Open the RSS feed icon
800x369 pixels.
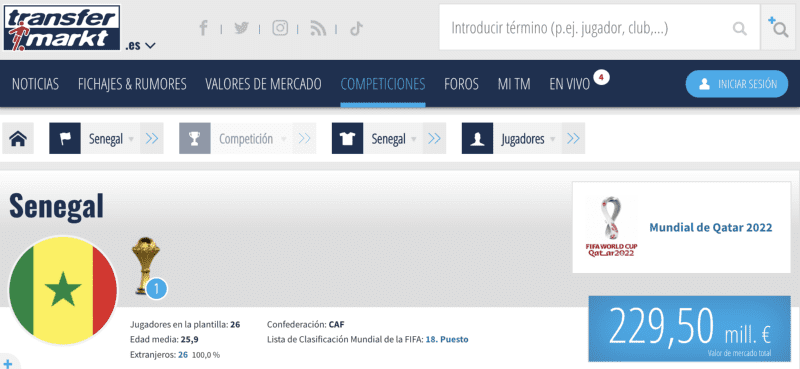point(318,28)
